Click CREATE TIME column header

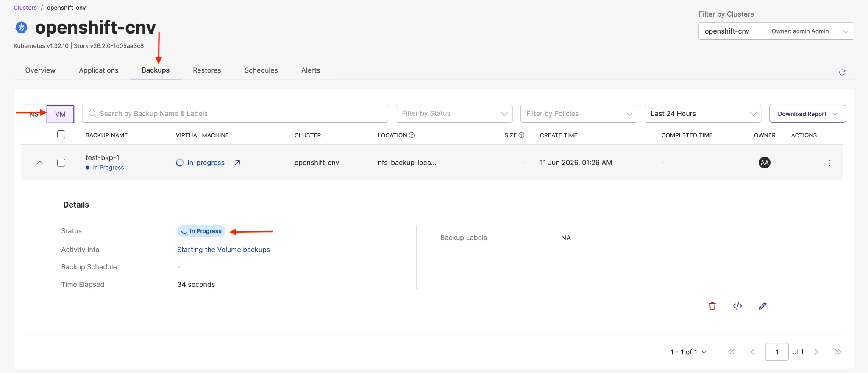coord(559,135)
